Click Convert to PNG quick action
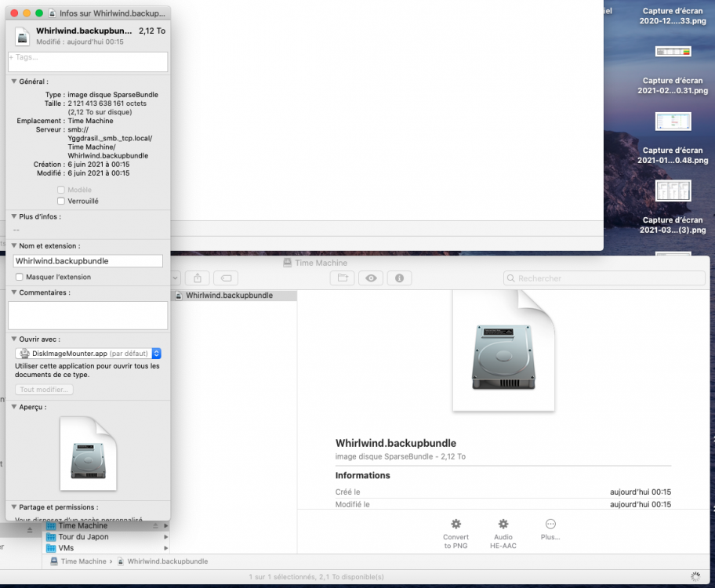 click(x=456, y=534)
